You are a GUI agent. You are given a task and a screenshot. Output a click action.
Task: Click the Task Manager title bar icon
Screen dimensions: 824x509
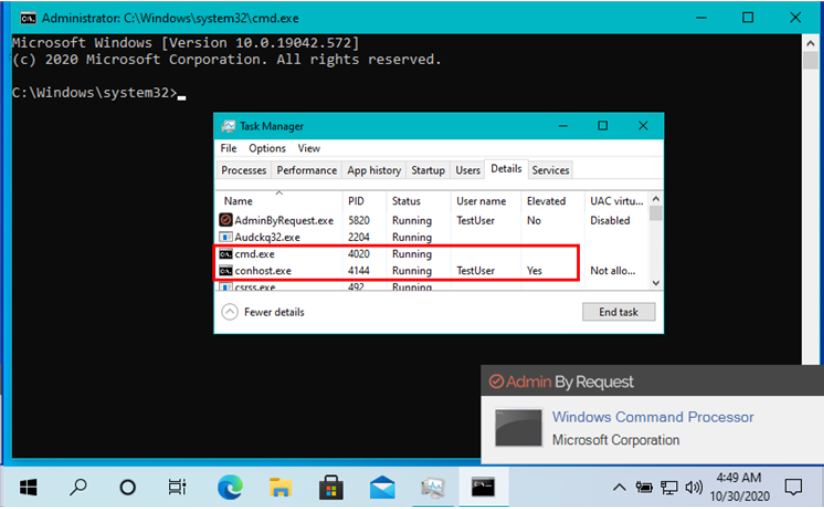(228, 126)
